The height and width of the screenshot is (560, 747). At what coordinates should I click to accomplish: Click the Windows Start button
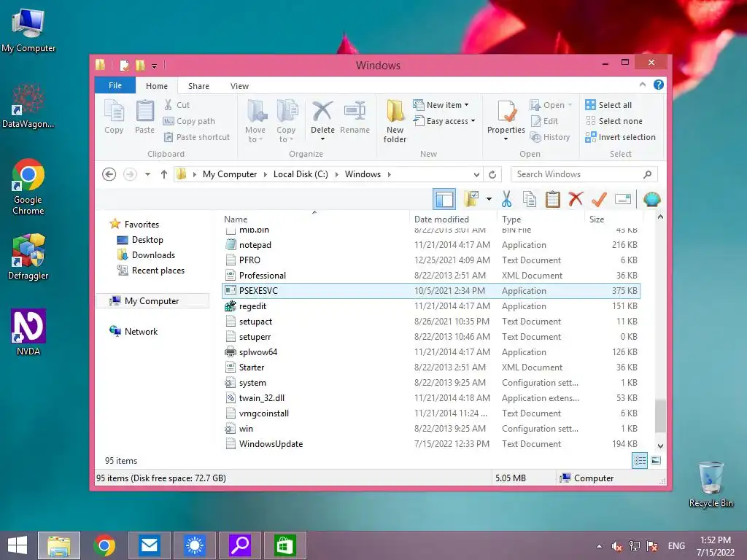click(x=18, y=545)
